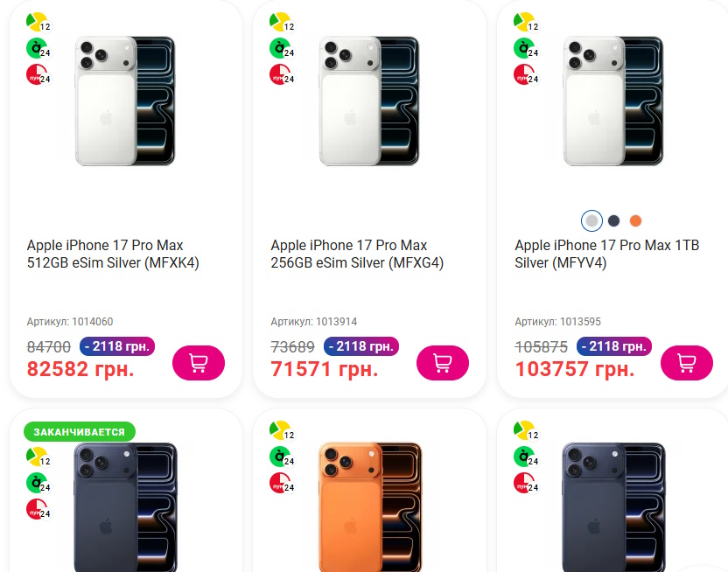
Task: Click the Заканчивается green badge
Action: 80,432
